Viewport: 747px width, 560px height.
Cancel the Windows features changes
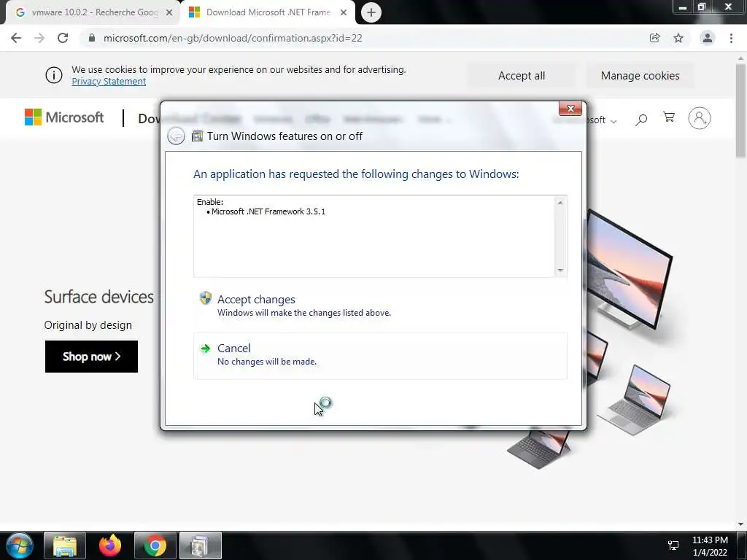(x=379, y=356)
